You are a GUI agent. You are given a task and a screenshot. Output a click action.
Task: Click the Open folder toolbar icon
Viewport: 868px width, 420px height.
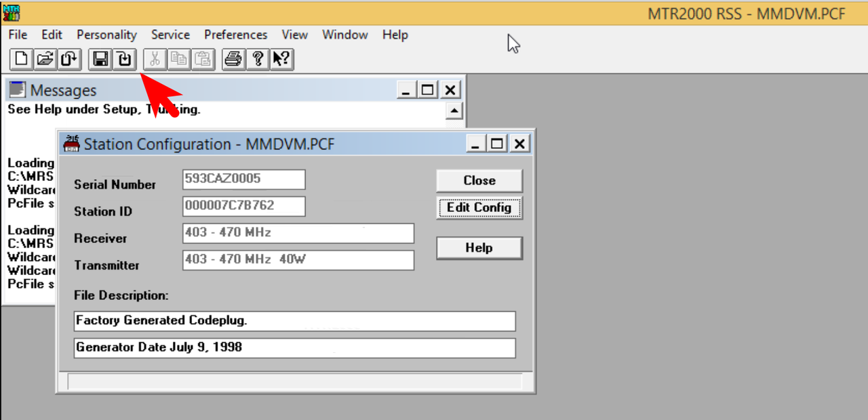[45, 59]
